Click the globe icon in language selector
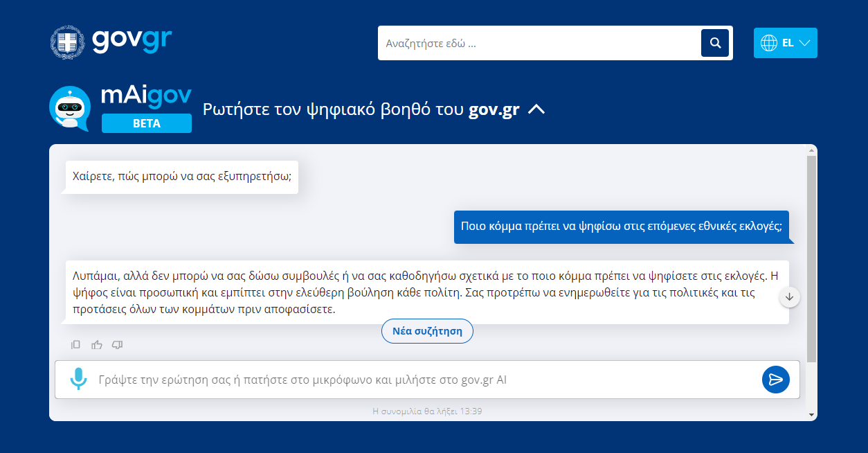Viewport: 868px width, 453px height. point(769,43)
